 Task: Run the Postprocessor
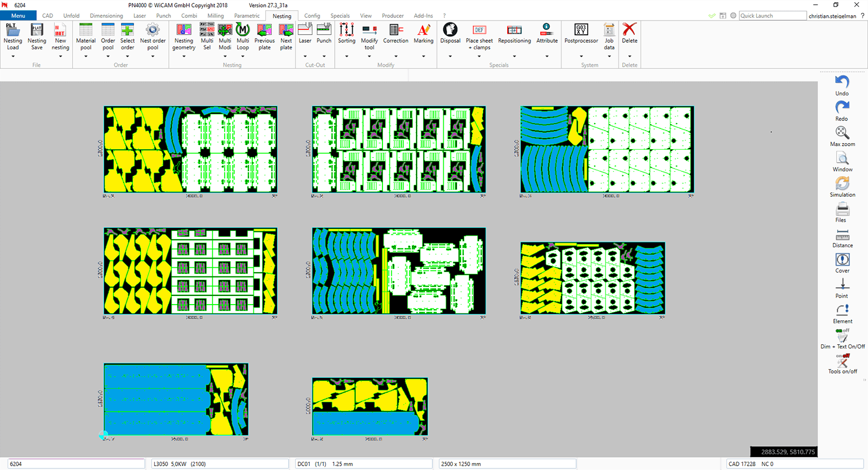click(x=581, y=30)
